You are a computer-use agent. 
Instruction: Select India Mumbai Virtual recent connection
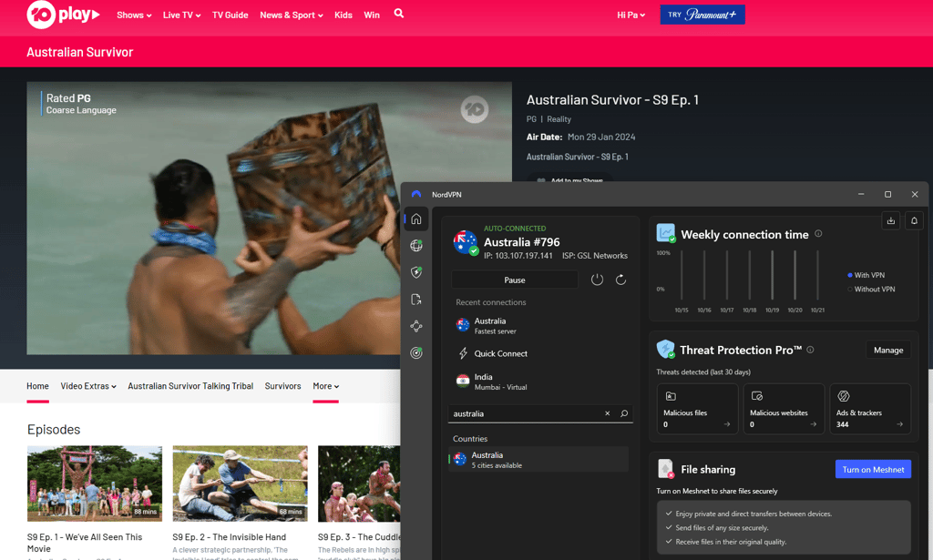coord(538,381)
